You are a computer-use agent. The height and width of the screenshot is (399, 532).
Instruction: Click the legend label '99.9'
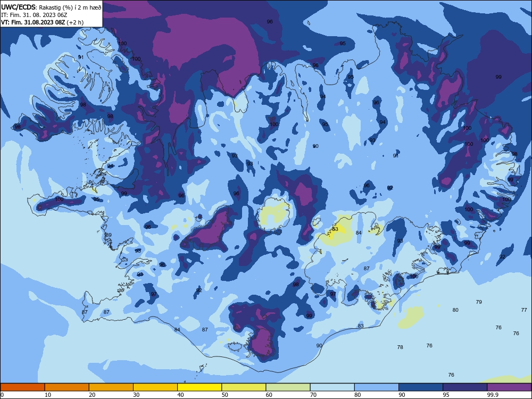(x=493, y=395)
